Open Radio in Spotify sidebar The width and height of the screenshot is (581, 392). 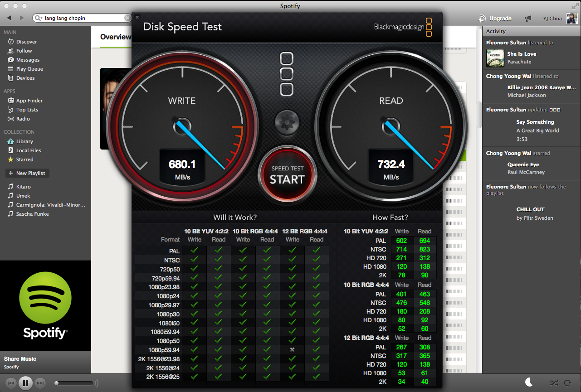(x=23, y=119)
